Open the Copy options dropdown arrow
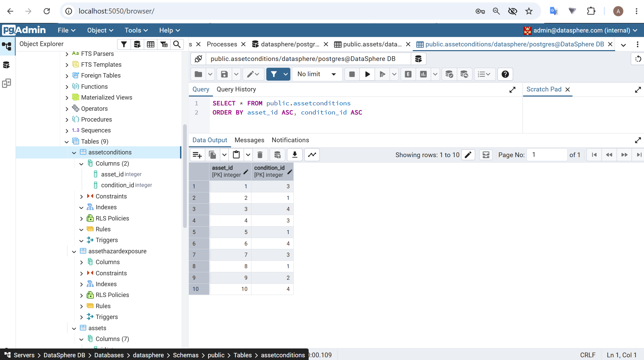 click(224, 155)
